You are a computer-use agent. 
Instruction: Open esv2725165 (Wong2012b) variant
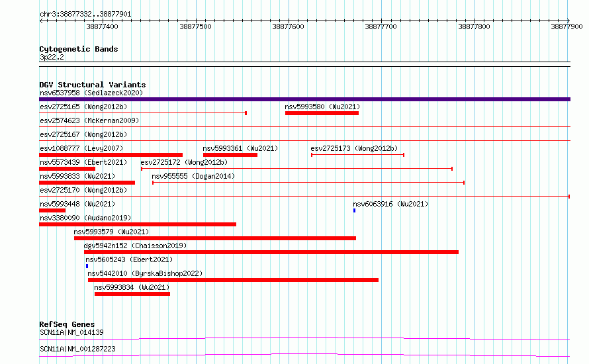coord(83,107)
